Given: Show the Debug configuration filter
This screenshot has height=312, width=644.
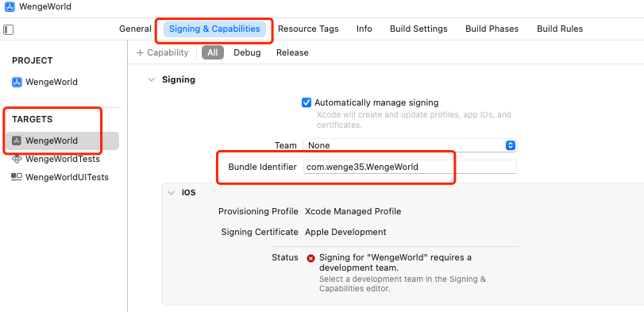Looking at the screenshot, I should coord(247,52).
